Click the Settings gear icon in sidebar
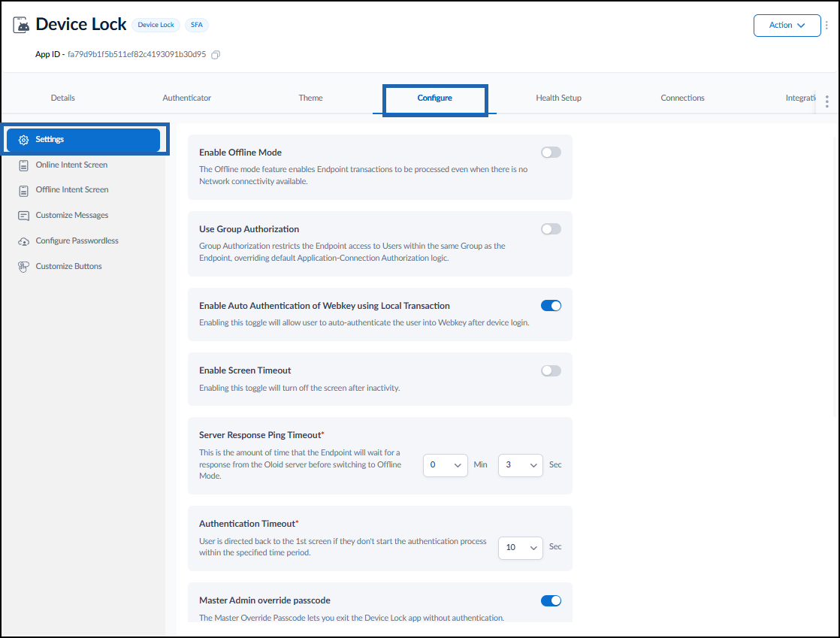The image size is (840, 638). [23, 140]
